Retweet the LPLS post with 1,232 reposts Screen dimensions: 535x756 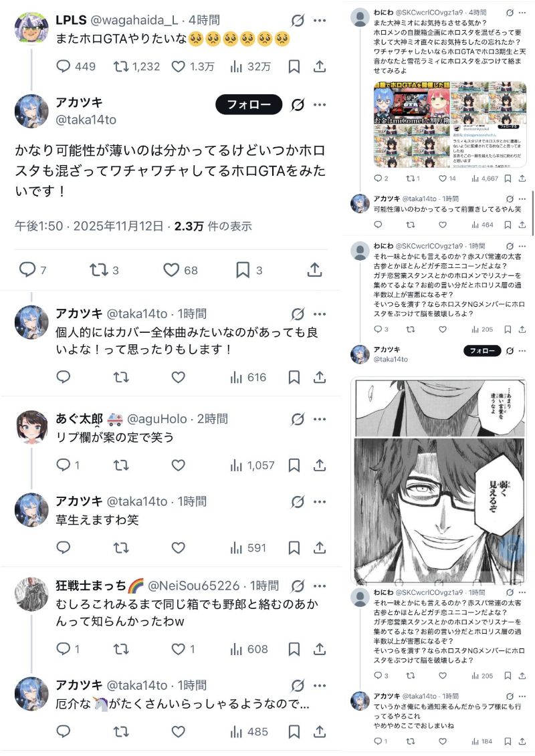coord(136,67)
